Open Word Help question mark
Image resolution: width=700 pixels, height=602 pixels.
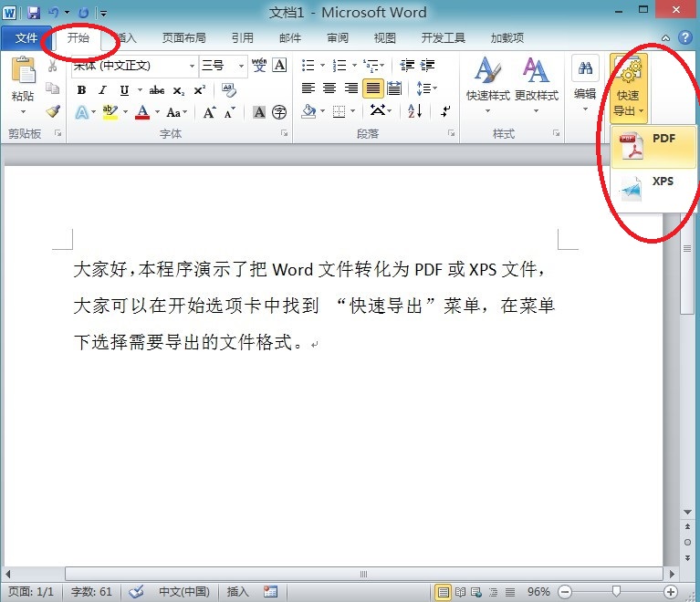684,37
